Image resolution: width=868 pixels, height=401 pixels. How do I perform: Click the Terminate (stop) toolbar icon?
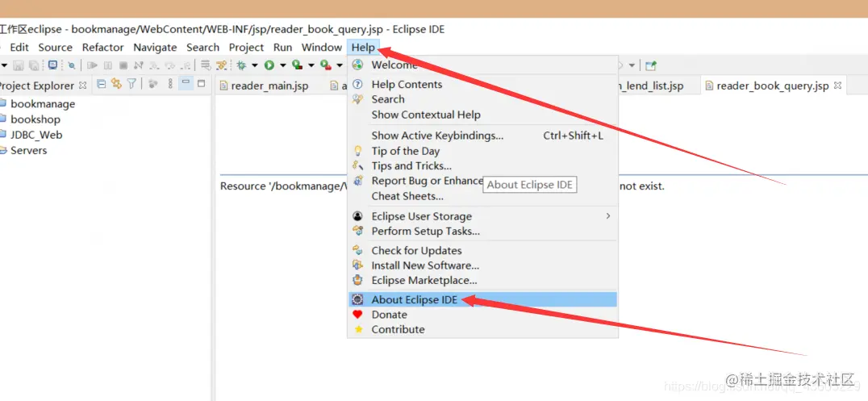[123, 65]
